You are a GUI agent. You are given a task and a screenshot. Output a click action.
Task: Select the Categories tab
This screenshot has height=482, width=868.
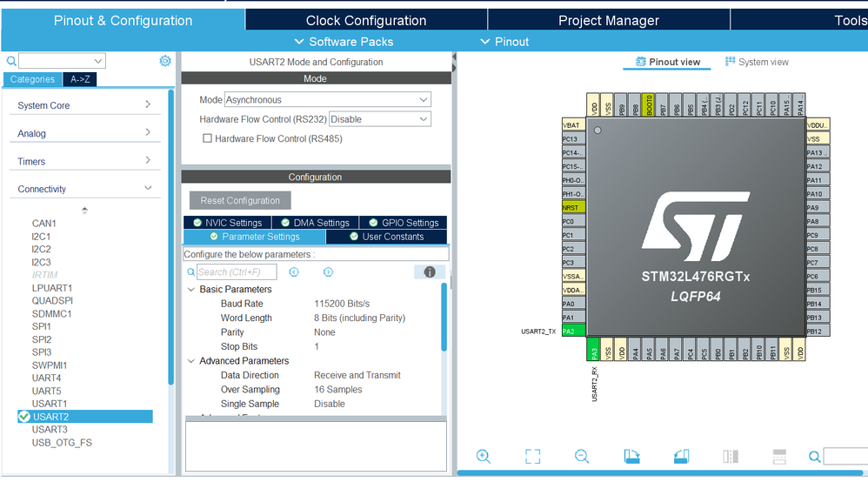pyautogui.click(x=33, y=79)
